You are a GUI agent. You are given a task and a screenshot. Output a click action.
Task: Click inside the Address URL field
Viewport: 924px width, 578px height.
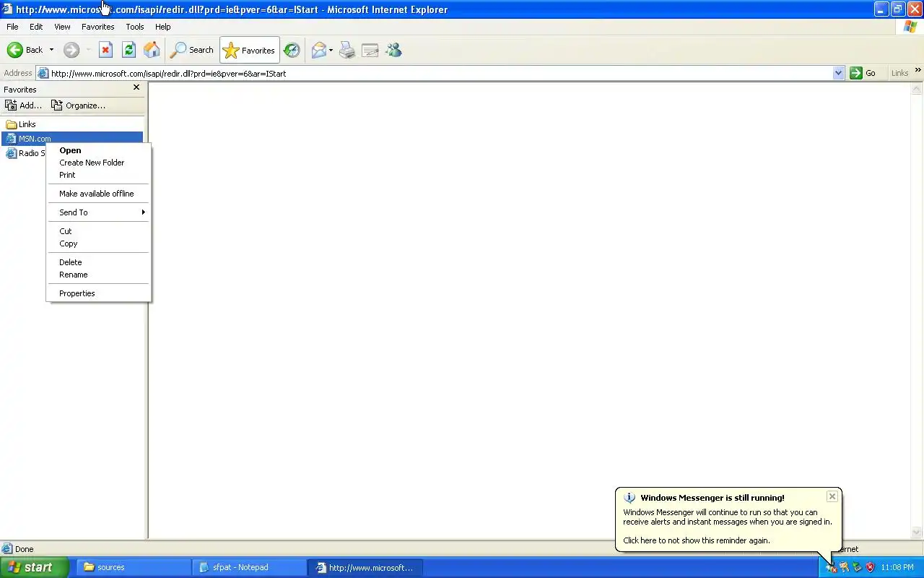click(440, 73)
